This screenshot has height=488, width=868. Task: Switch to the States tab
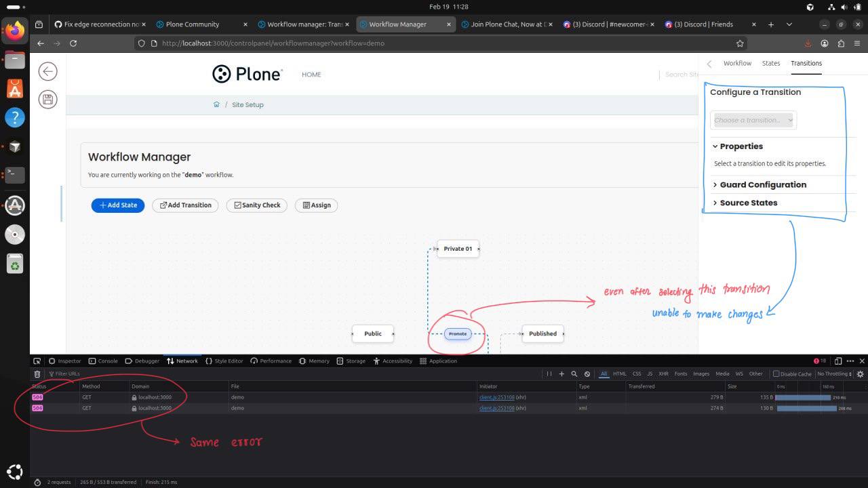[771, 64]
